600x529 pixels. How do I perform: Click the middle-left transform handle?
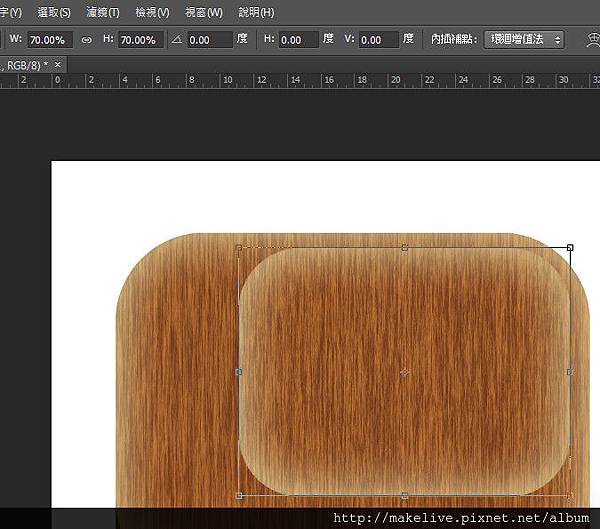tap(239, 371)
